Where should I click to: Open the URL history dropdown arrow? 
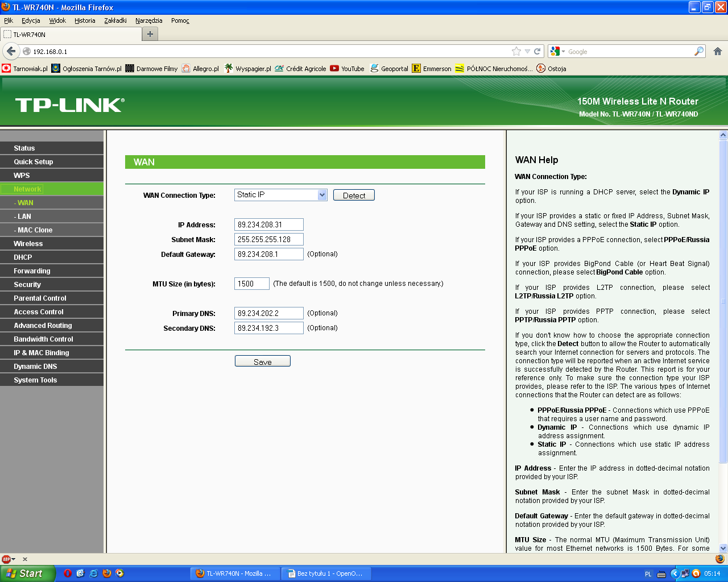[527, 51]
